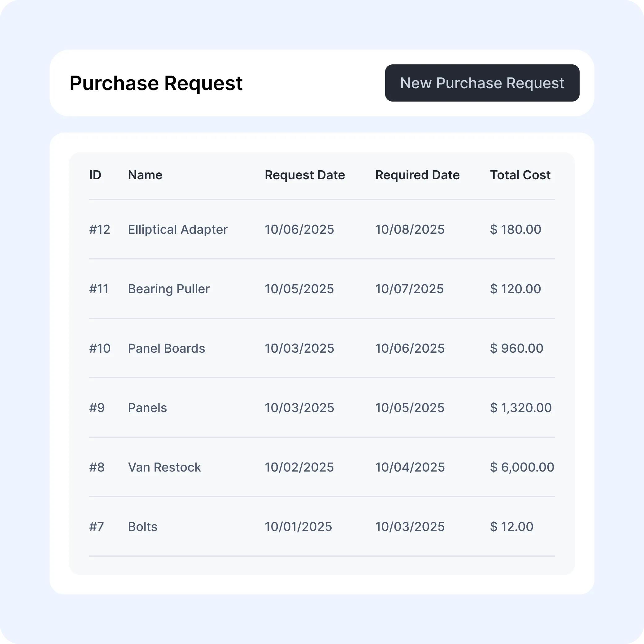Open the Bearing Puller request
Screen dimensions: 644x644
click(x=169, y=289)
